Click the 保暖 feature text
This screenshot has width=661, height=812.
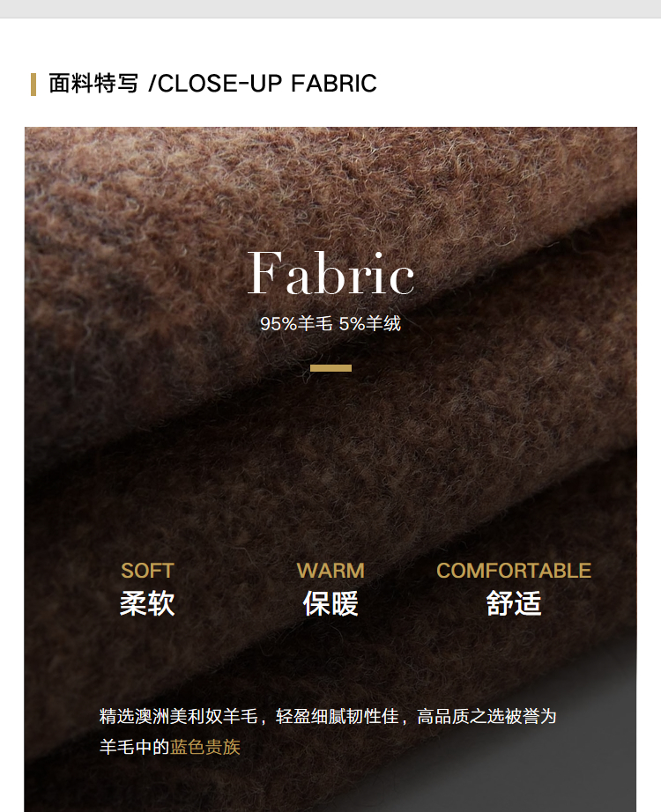[x=330, y=603]
